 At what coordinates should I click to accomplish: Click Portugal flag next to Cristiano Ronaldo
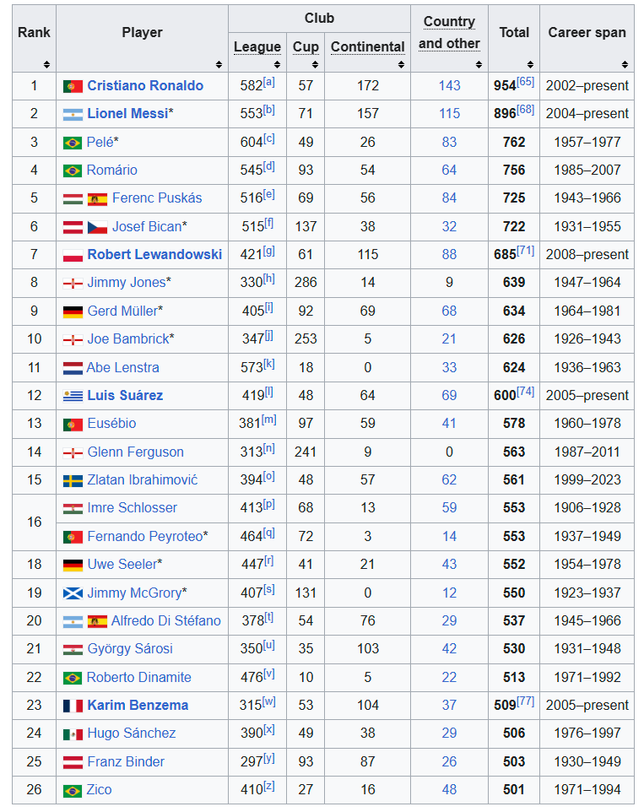click(73, 86)
